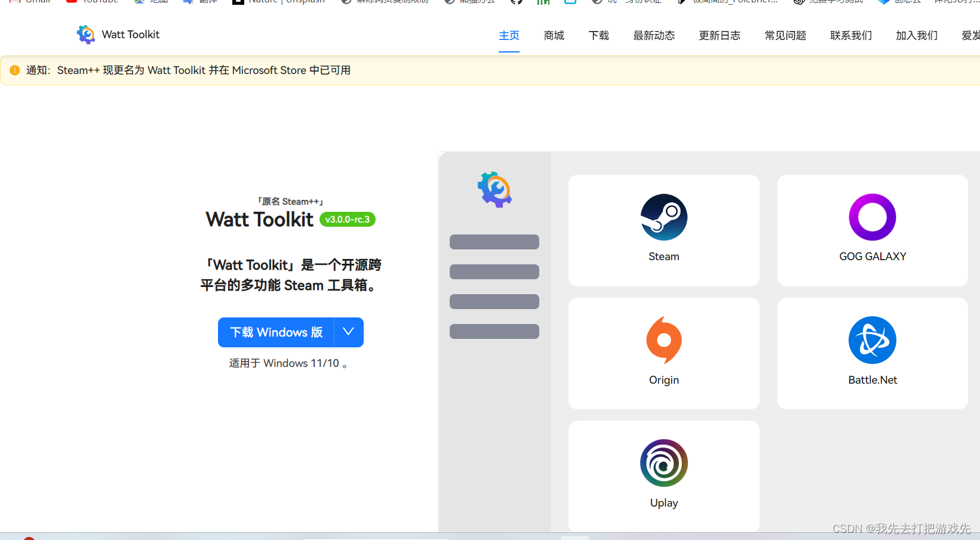This screenshot has height=540, width=980.
Task: Click the 开源跨平台的多功能 Steam 工具箱 description
Action: pyautogui.click(x=290, y=275)
